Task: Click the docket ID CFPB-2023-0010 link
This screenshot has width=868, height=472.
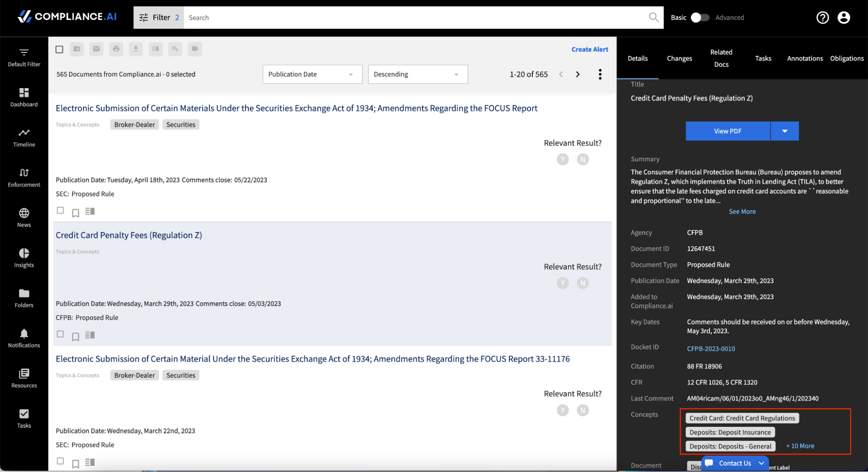Action: [710, 349]
